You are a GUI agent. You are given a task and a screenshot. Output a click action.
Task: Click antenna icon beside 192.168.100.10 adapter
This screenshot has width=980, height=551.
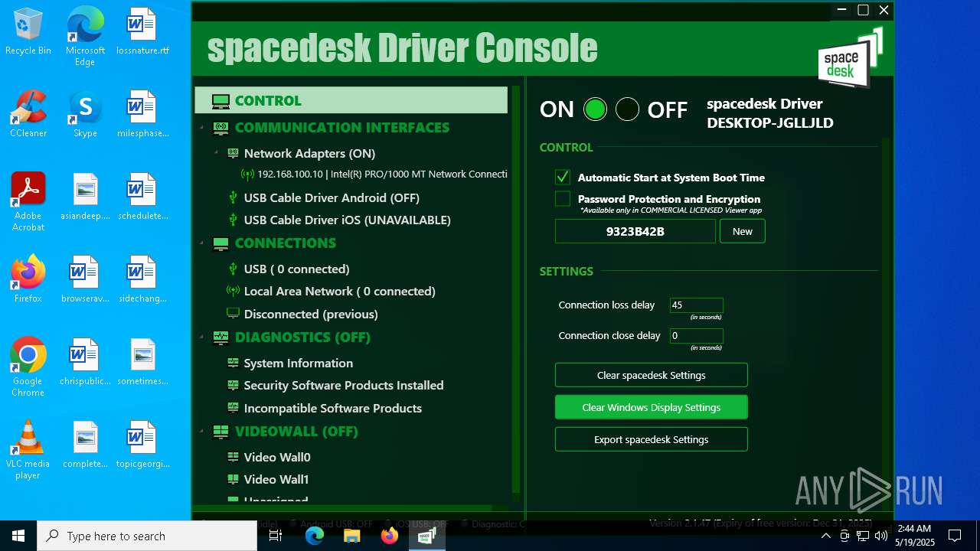pos(247,174)
